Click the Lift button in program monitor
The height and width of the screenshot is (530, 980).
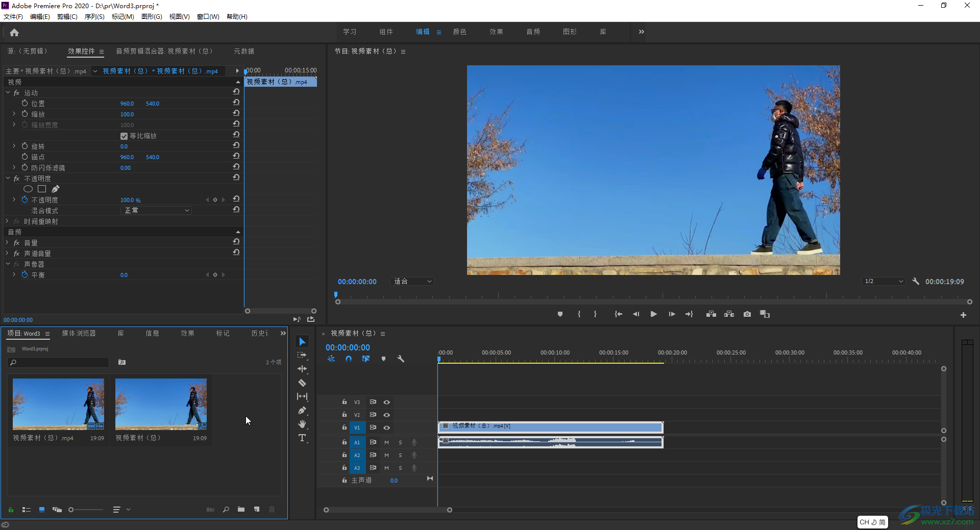(x=711, y=314)
